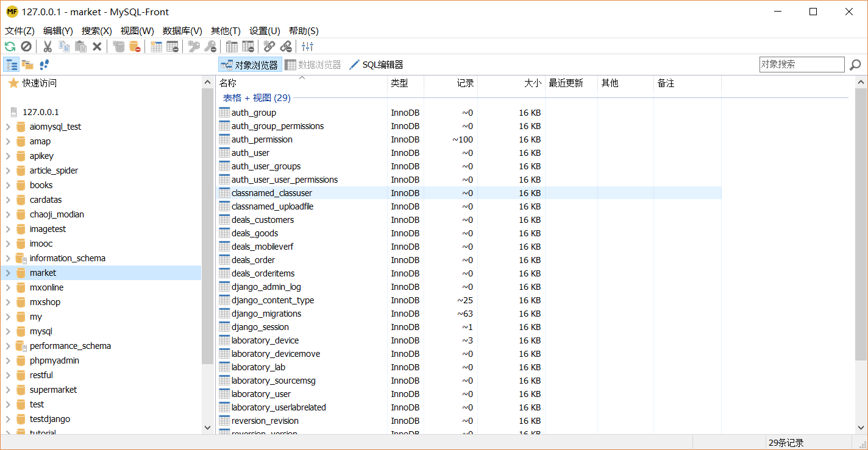Click the Paste clipboard icon
Screen dimensions: 868x450
coord(80,46)
